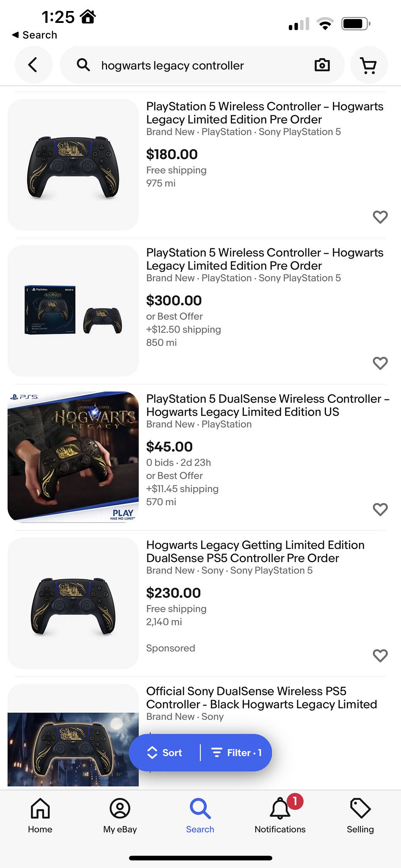
Task: Open the Hogwarts Legacy Getting Limited Edition listing
Action: click(x=255, y=551)
